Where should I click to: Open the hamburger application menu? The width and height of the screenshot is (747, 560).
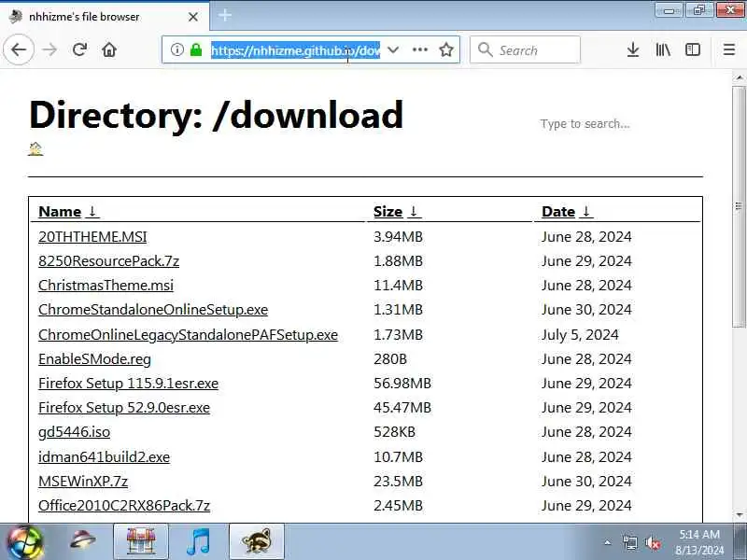pyautogui.click(x=729, y=49)
